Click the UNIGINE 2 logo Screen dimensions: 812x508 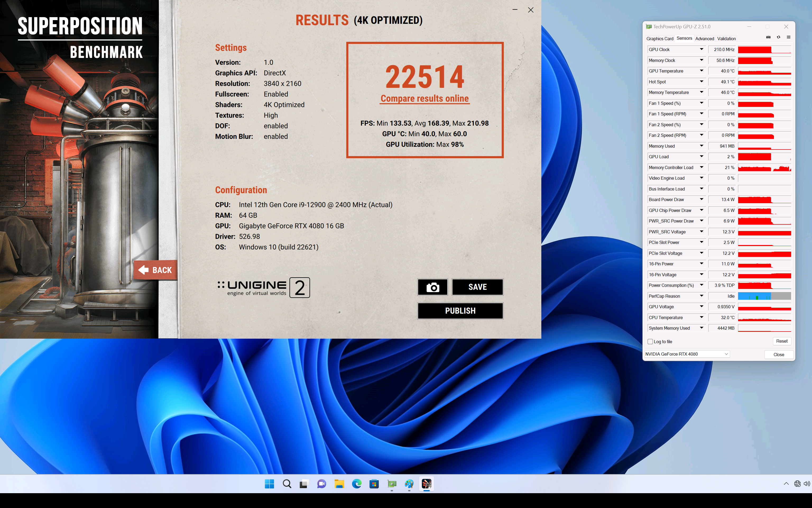coord(263,288)
